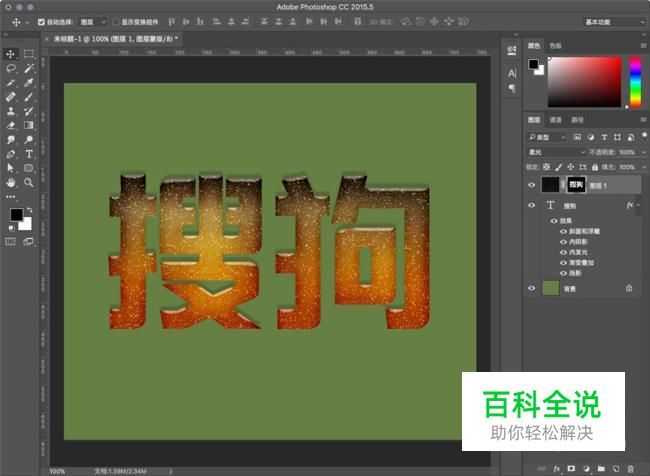Collapse 搜狗 layer effects fx arrow
Viewport: 650px width, 476px height.
[x=638, y=205]
